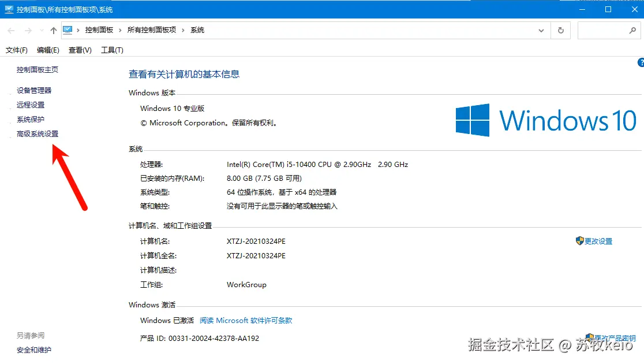Viewport: 644px width, 364px height.
Task: Click 更改设置 link
Action: click(598, 242)
